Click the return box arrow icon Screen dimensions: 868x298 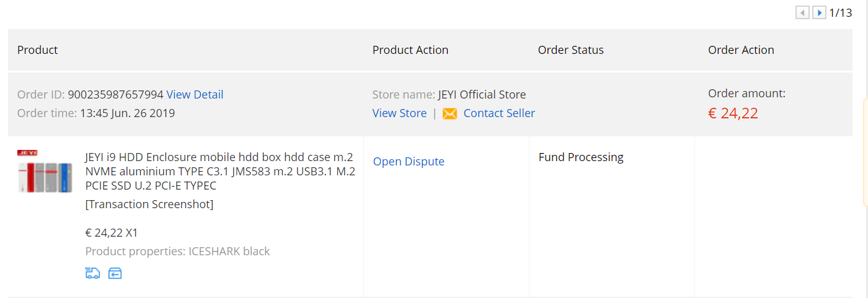[115, 273]
